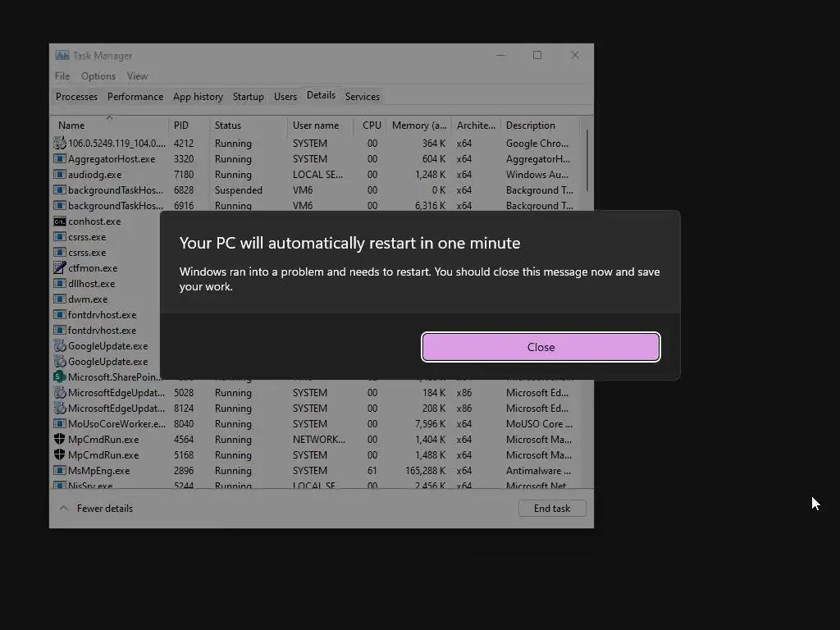Click End task in Task Manager

[552, 509]
